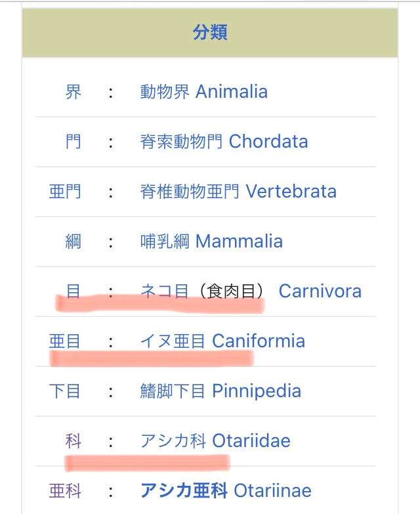Open the アシカ科 Otariidae link
The image size is (420, 514).
[x=215, y=440]
